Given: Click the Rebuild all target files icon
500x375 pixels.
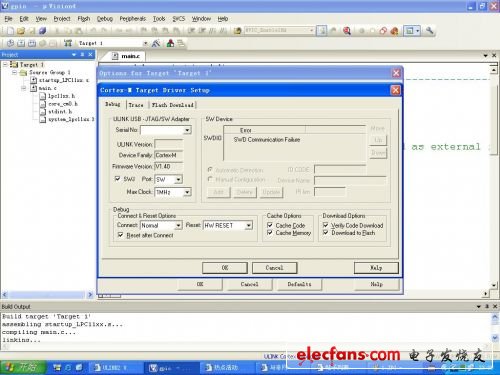Looking at the screenshot, I should 32,43.
